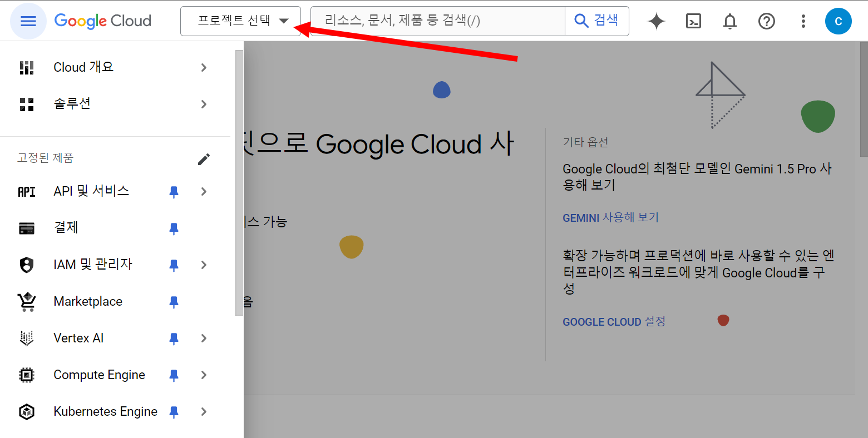Click the 솔루션 grid icon

click(27, 104)
